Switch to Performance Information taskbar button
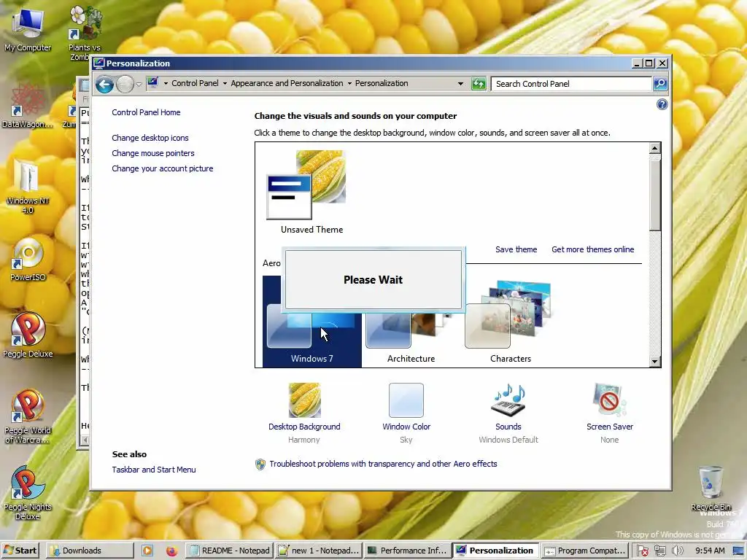This screenshot has height=560, width=747. coord(407,551)
